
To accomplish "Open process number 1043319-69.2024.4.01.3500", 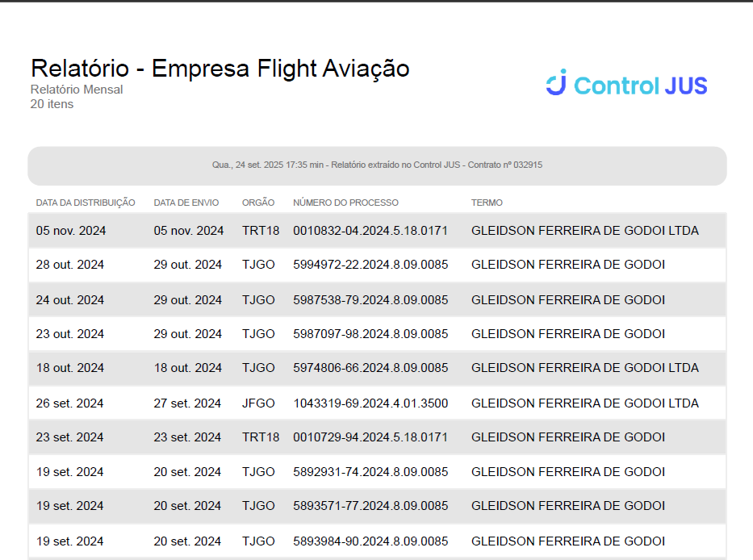I will click(x=370, y=403).
